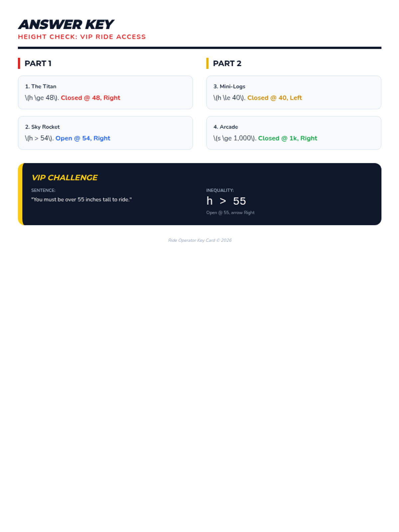Open The Titan answer card
The width and height of the screenshot is (399, 532).
[105, 92]
